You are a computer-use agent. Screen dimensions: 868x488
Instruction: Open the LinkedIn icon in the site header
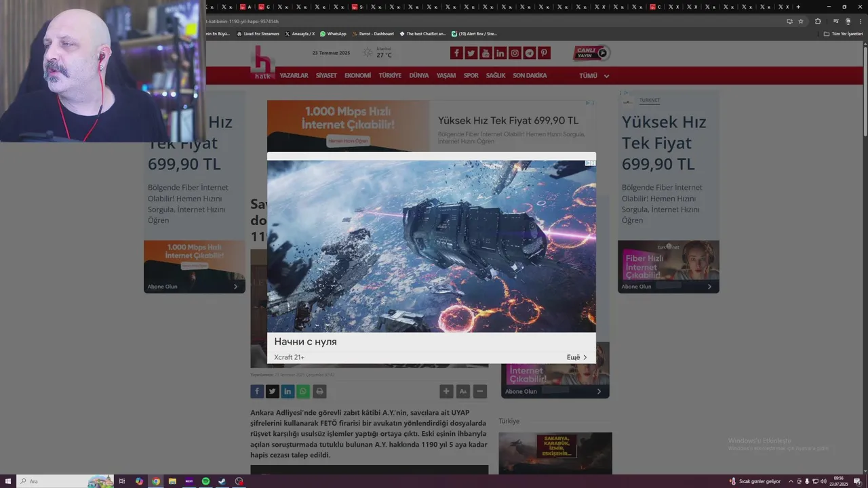click(x=500, y=53)
